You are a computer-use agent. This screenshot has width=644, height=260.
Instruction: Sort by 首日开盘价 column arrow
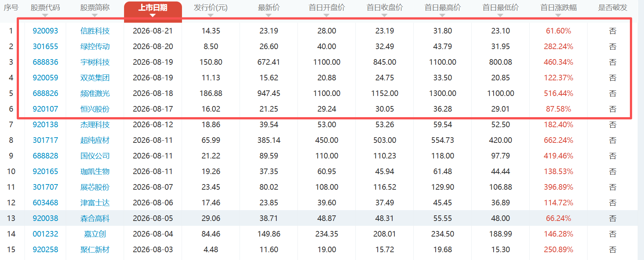pyautogui.click(x=326, y=15)
